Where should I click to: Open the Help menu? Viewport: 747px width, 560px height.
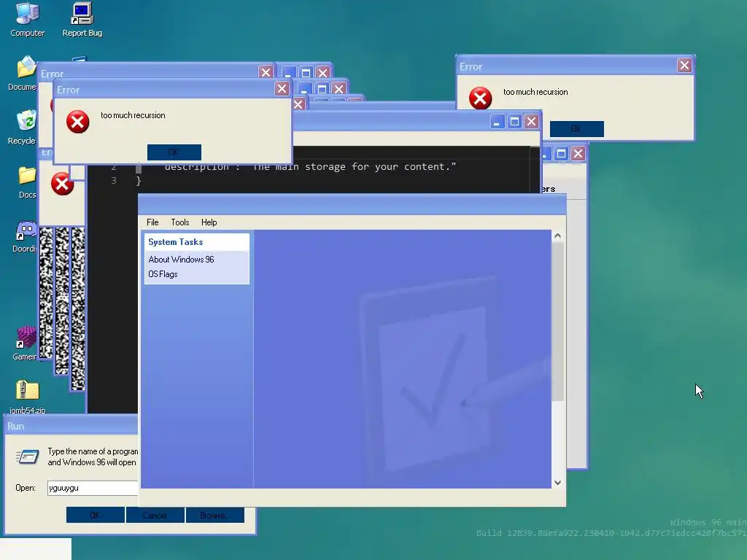pos(209,222)
